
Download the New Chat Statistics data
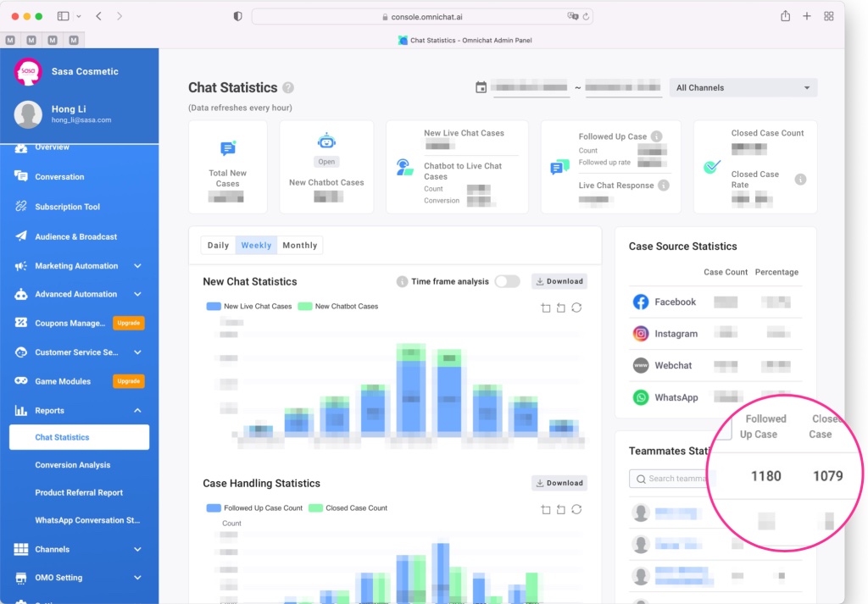pos(559,281)
